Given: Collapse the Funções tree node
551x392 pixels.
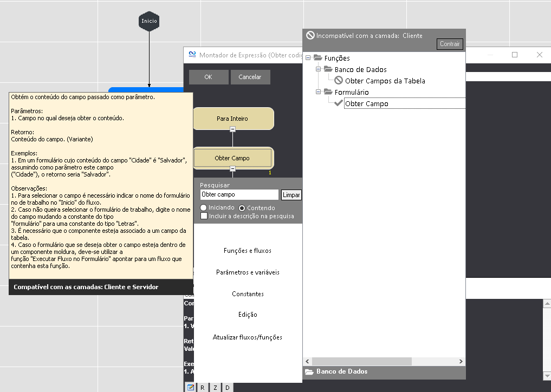Looking at the screenshot, I should 308,58.
